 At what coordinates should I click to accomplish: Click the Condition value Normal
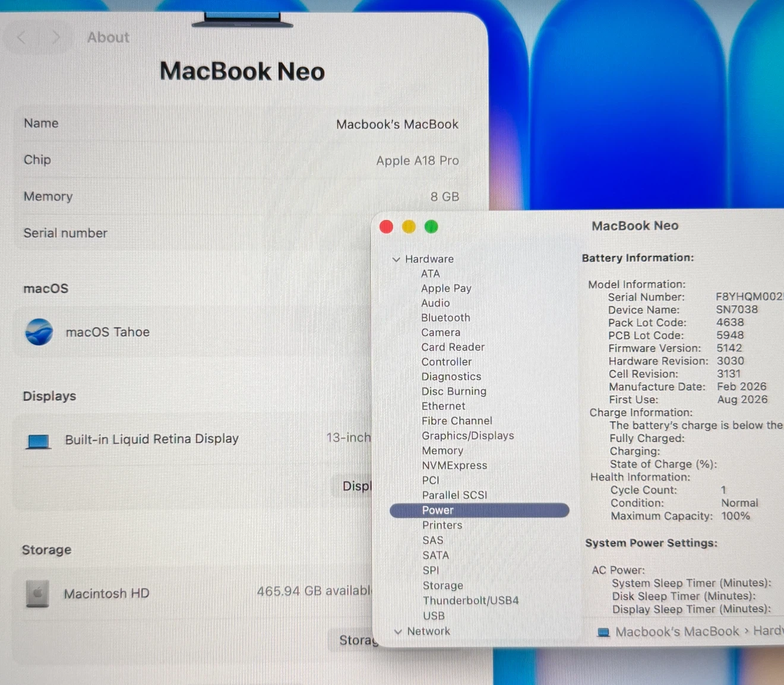click(739, 503)
